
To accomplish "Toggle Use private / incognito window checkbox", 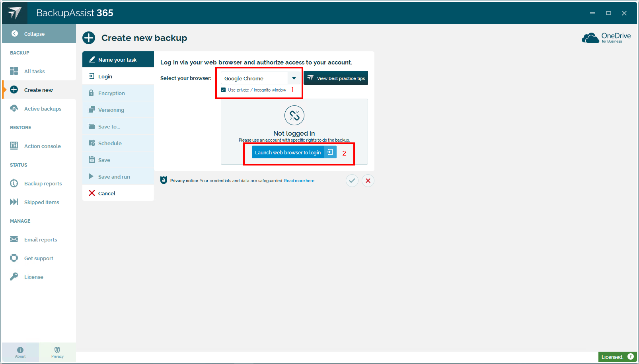I will (x=223, y=90).
